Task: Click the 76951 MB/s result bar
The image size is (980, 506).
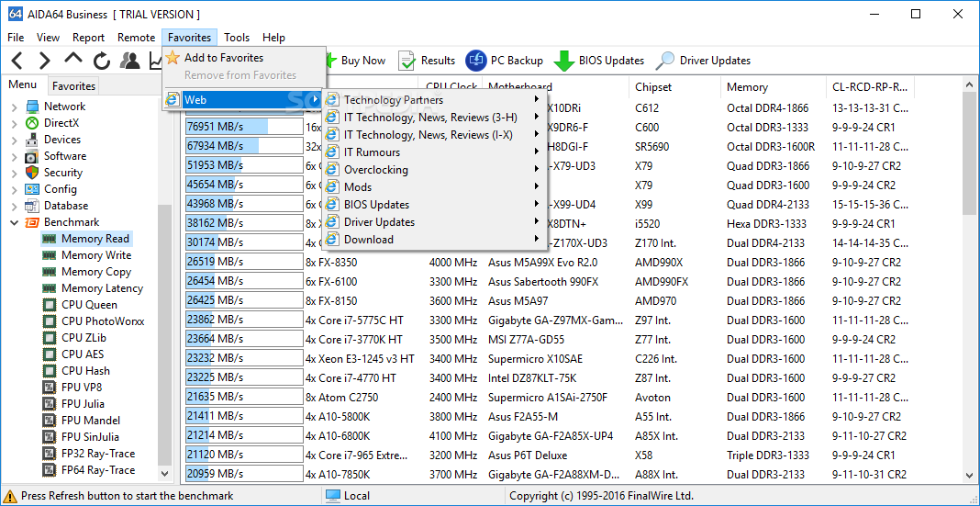Action: (244, 127)
